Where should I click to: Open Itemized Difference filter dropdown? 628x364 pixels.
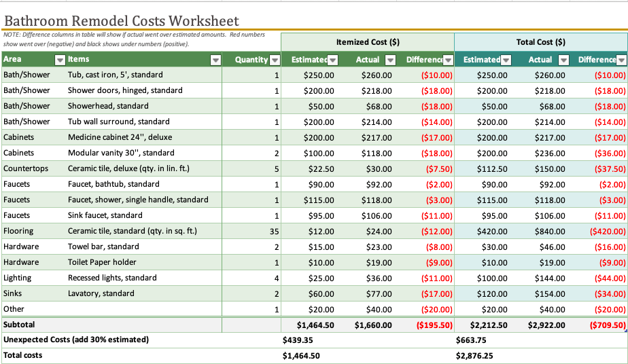tap(448, 60)
